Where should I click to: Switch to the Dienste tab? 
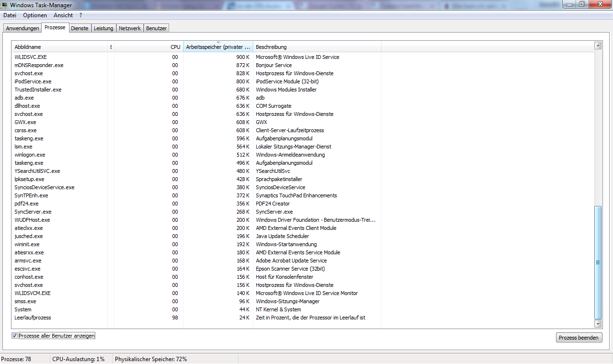[79, 28]
